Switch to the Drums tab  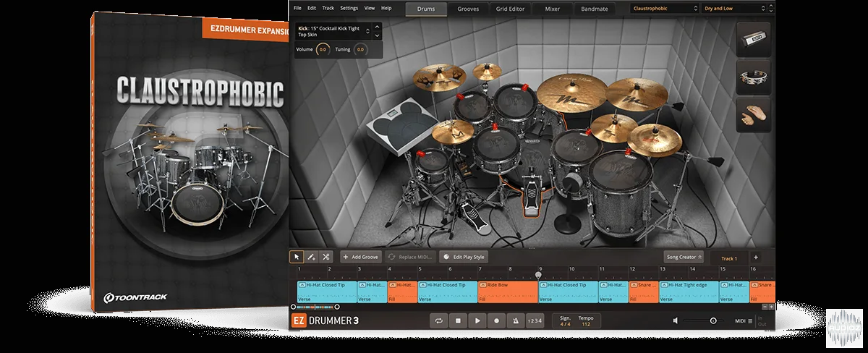click(426, 9)
